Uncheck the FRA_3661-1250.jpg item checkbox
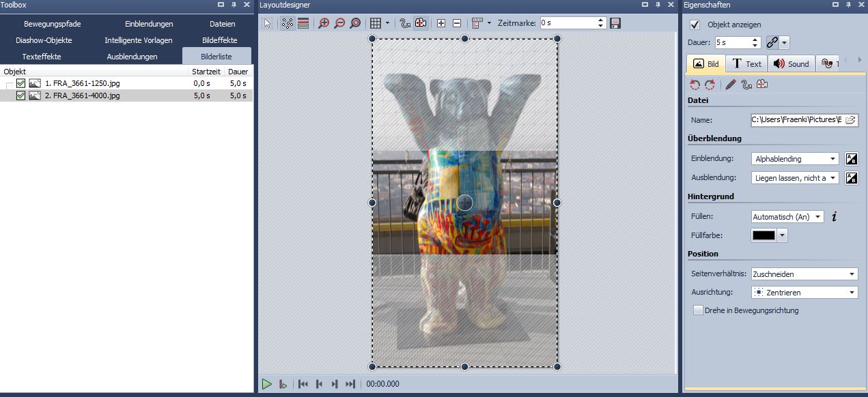Viewport: 868px width, 397px height. click(20, 83)
